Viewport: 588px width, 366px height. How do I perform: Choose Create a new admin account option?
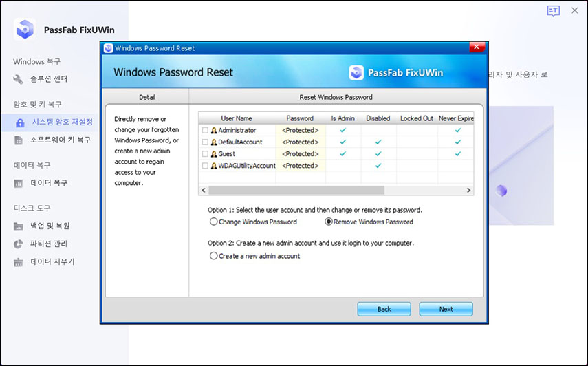click(213, 256)
